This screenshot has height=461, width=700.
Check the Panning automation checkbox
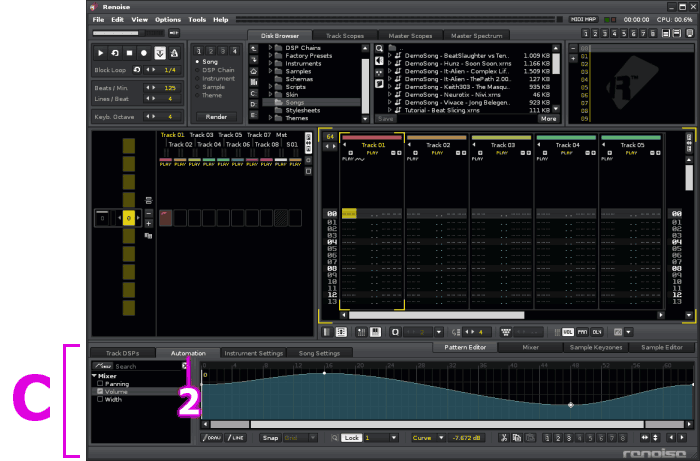pyautogui.click(x=100, y=383)
